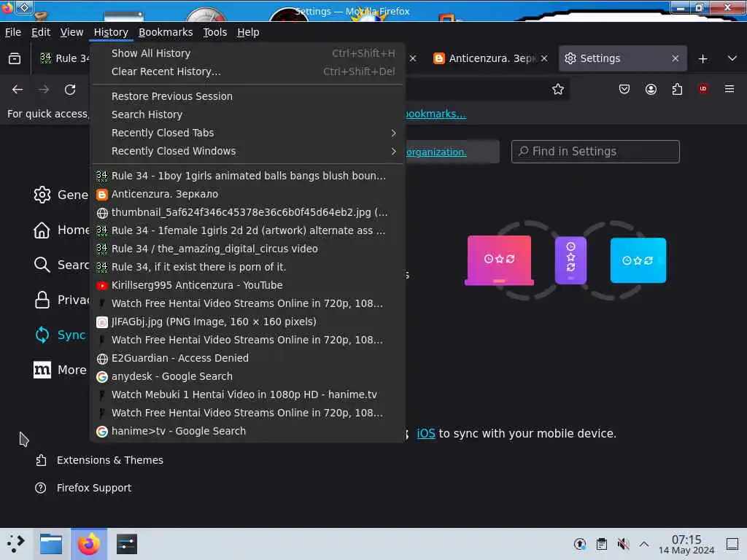
Task: Click the uBlock Origin toolbar icon
Action: (x=703, y=89)
